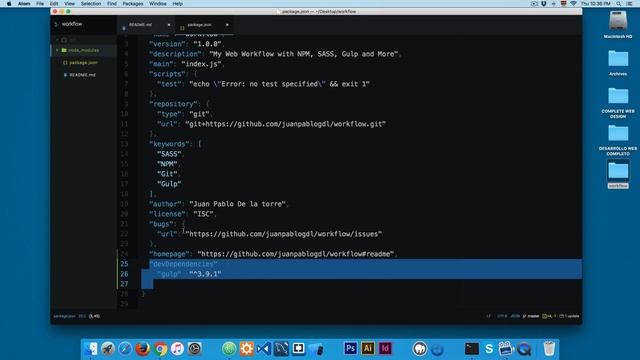640x360 pixels.
Task: Open the Help menu
Action: click(x=178, y=4)
